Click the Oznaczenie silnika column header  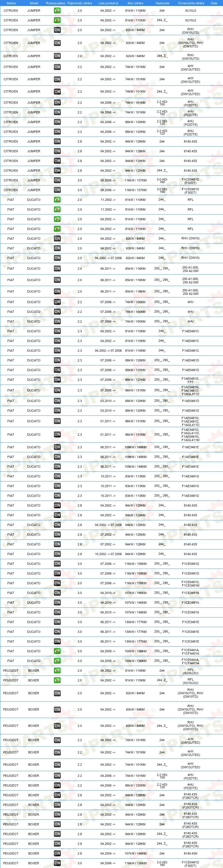[191, 3]
